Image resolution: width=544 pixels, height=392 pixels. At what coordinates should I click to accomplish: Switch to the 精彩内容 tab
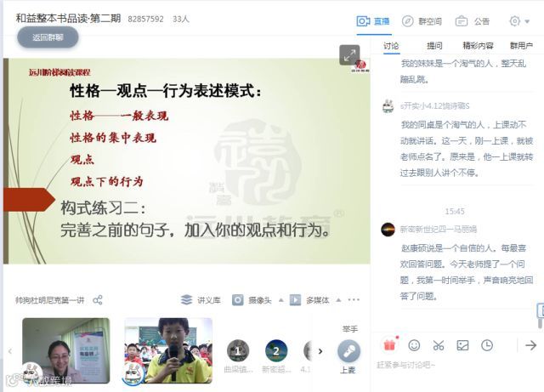pyautogui.click(x=478, y=45)
